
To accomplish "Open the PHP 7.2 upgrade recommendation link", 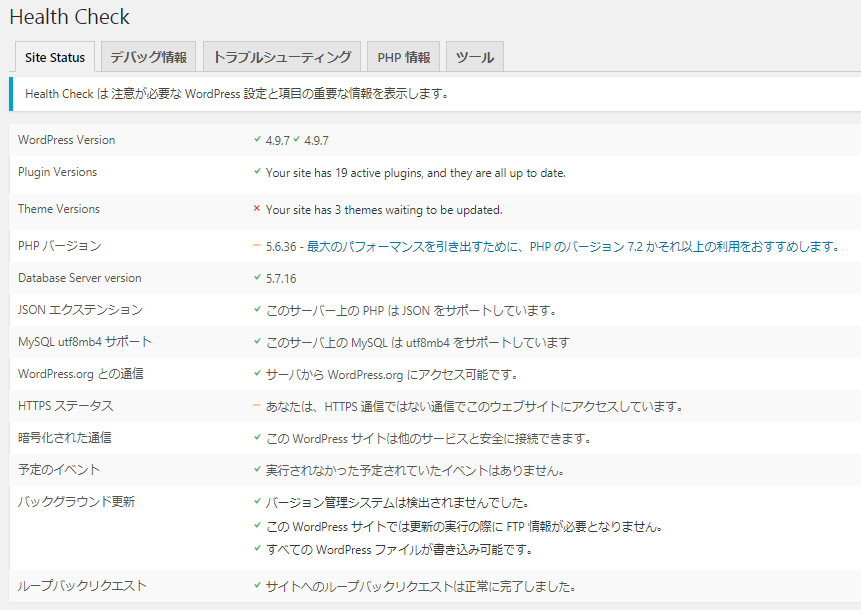I will 573,247.
